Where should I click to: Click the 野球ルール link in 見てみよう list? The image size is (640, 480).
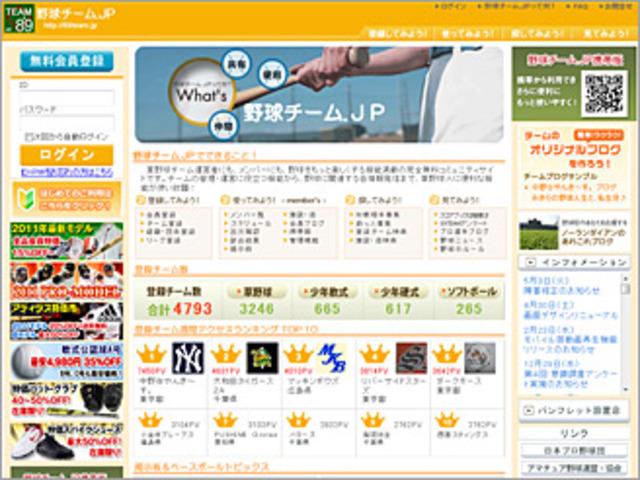461,249
